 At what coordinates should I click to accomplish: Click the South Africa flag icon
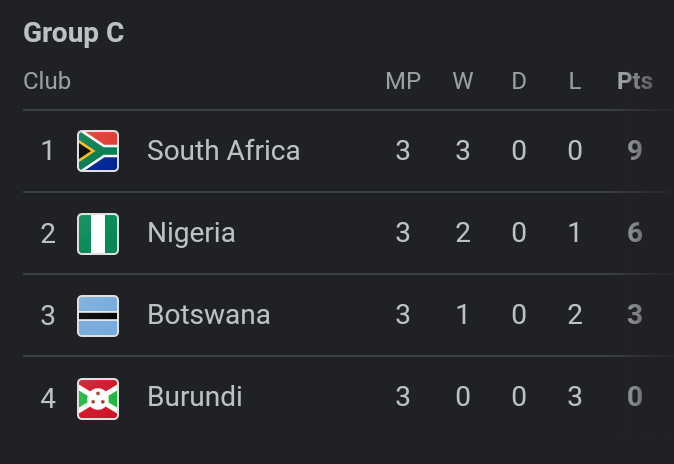pos(98,151)
